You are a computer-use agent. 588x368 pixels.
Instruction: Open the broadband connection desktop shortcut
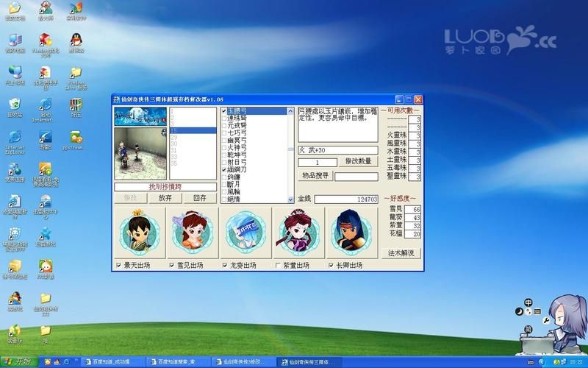pyautogui.click(x=15, y=172)
